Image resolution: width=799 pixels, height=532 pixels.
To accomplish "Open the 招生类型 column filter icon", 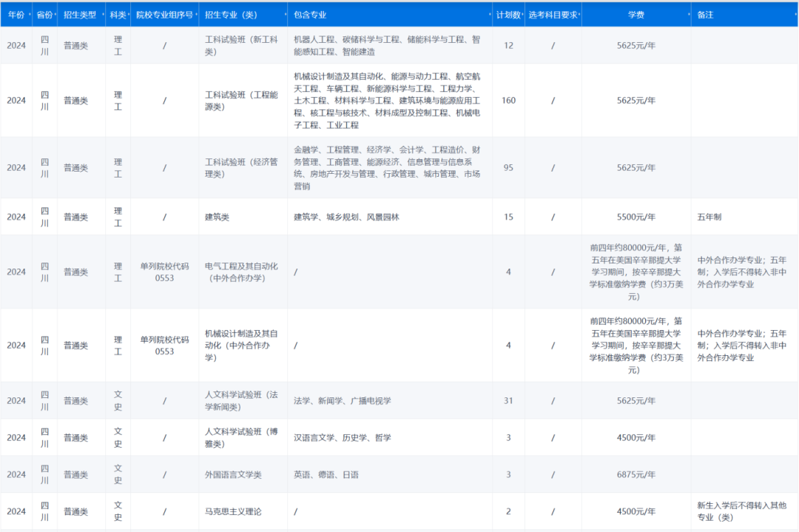I will pyautogui.click(x=101, y=14).
